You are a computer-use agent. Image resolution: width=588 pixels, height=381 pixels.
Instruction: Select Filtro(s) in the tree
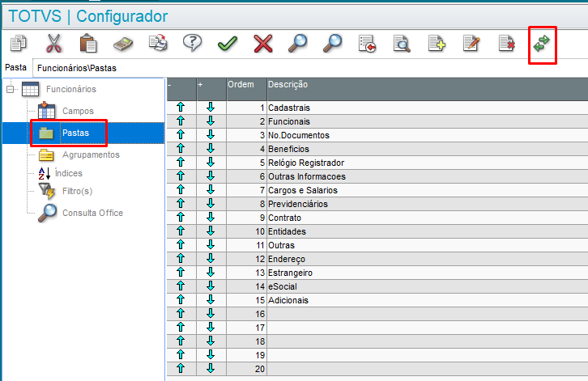point(77,191)
